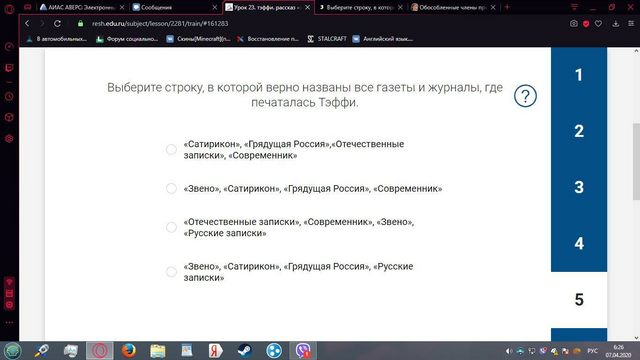Viewport: 640px width, 360px height.
Task: Switch to АИАС АВЕРС tab
Action: (x=82, y=7)
